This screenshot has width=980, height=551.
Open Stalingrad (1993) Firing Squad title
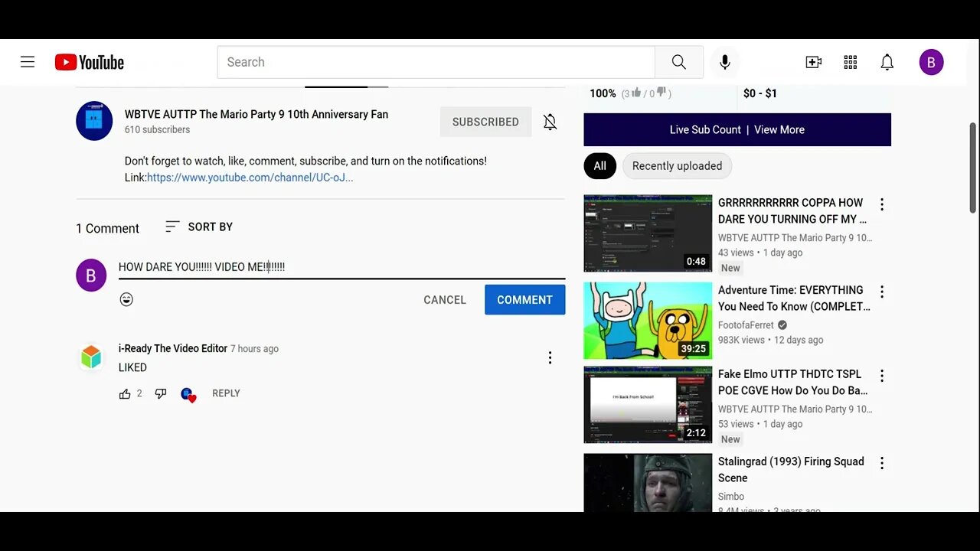click(x=791, y=470)
